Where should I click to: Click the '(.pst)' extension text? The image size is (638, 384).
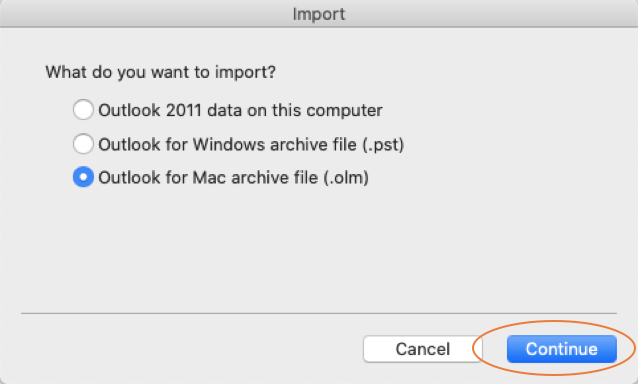click(383, 144)
